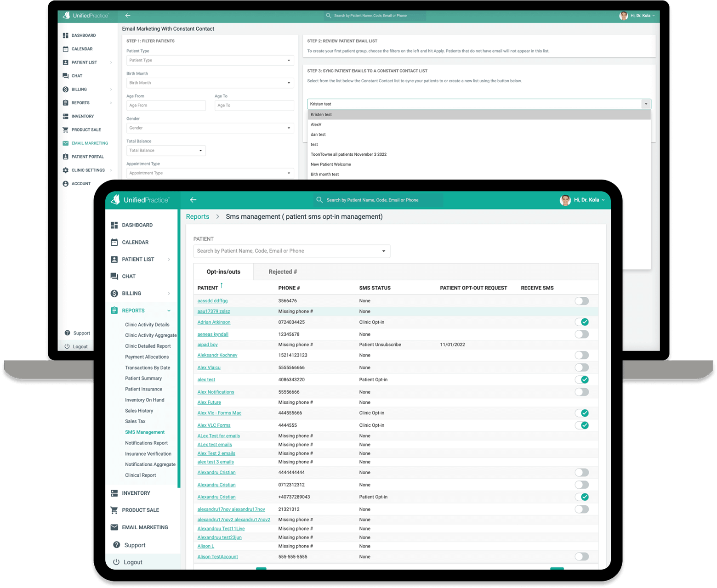Viewport: 717px width, 588px height.
Task: Switch to the Rejected # tab
Action: (283, 271)
